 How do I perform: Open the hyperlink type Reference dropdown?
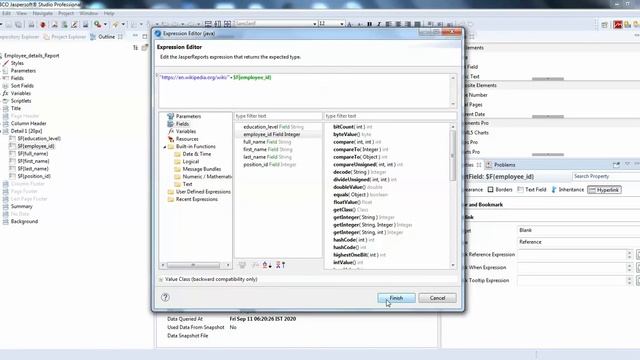pos(578,242)
